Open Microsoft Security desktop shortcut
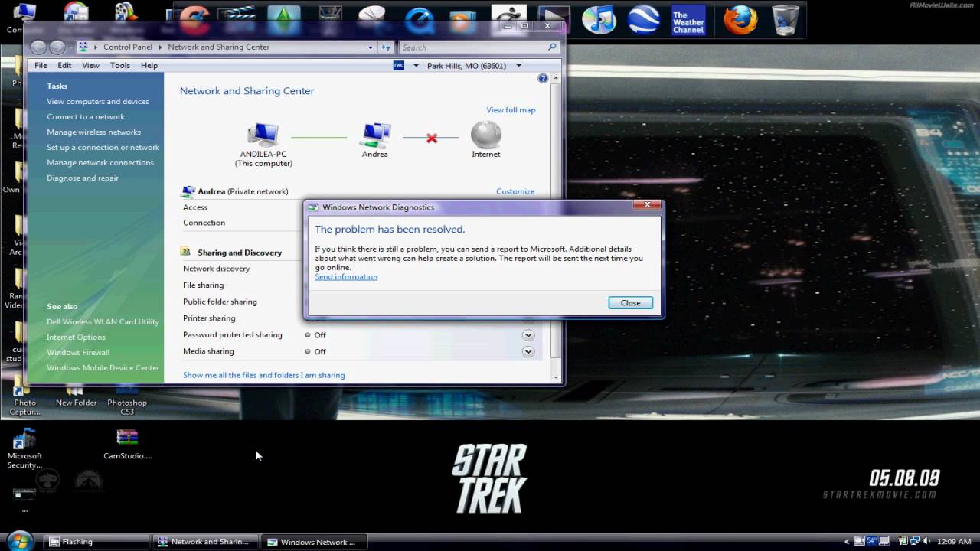980x551 pixels. (x=24, y=449)
